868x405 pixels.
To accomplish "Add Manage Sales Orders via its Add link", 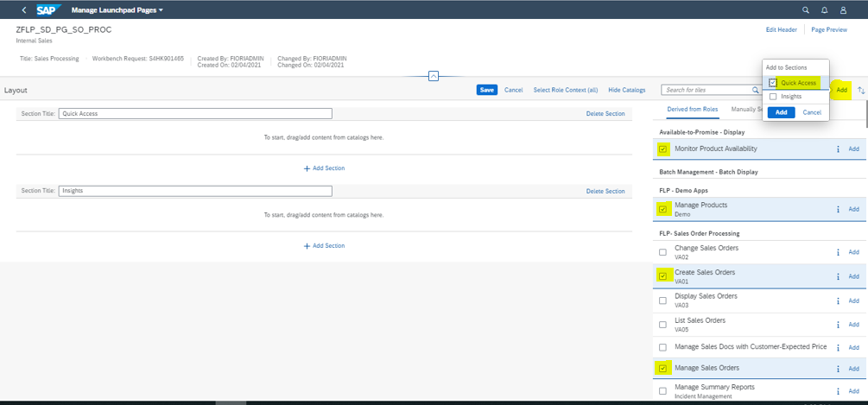I will pyautogui.click(x=854, y=369).
